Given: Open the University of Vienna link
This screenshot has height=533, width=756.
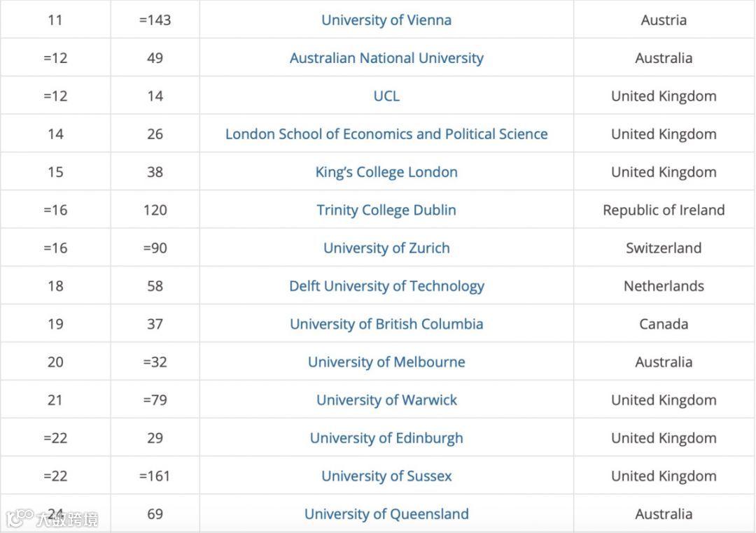Looking at the screenshot, I should point(386,20).
